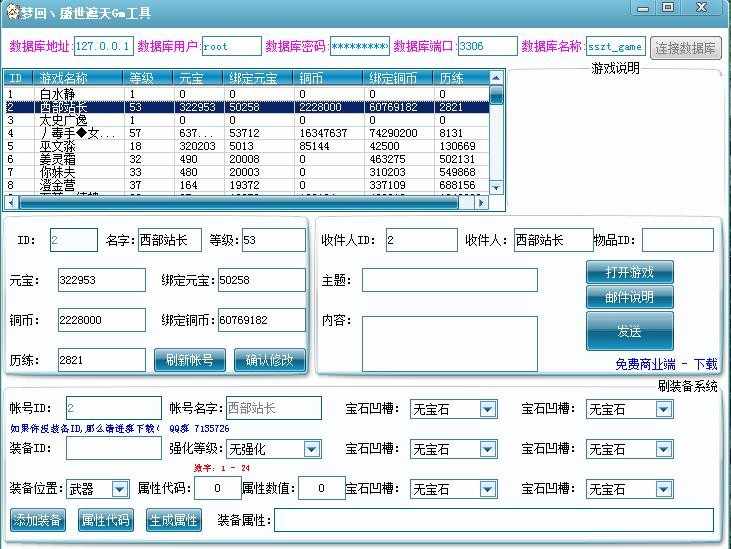This screenshot has height=549, width=731.
Task: Open the bottom-left 宝石凹槽 dropdown
Action: click(x=454, y=489)
